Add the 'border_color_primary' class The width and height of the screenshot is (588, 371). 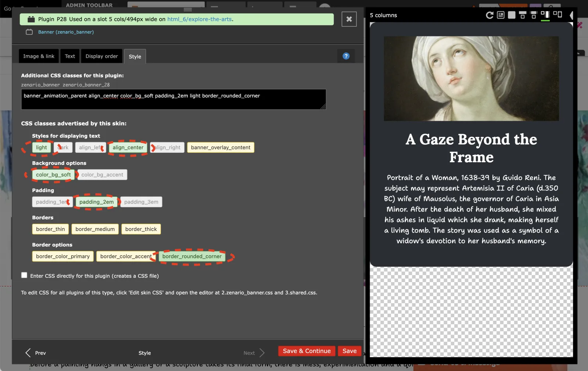click(63, 256)
